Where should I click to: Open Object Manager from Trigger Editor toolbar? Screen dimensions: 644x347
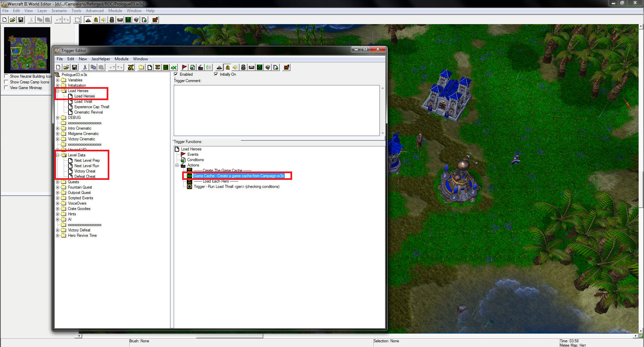click(268, 67)
